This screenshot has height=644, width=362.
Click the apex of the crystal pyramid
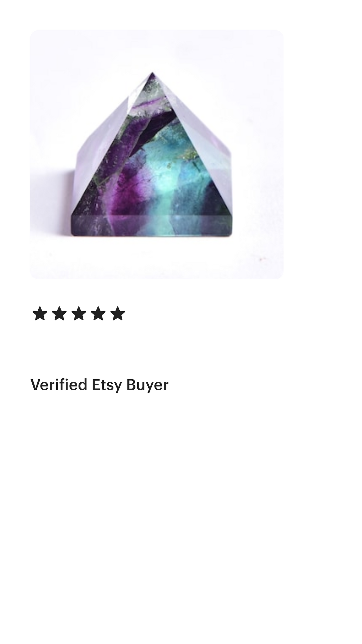152,74
